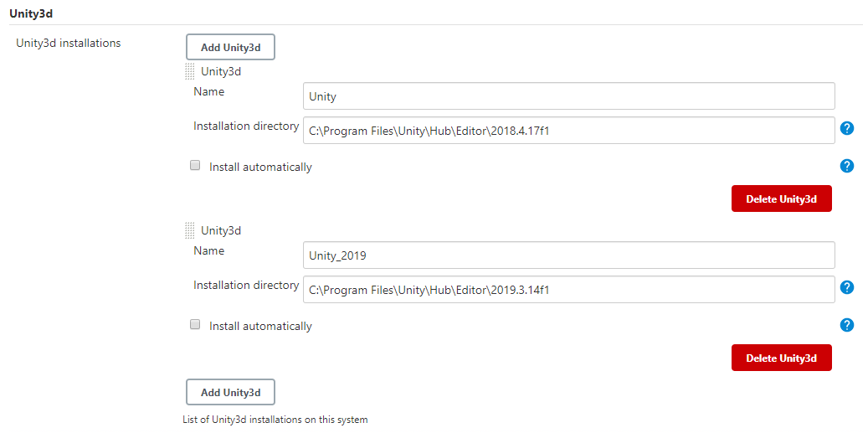Image resolution: width=868 pixels, height=433 pixels.
Task: Edit the installation directory with 2019.3.14f1
Action: pos(569,290)
